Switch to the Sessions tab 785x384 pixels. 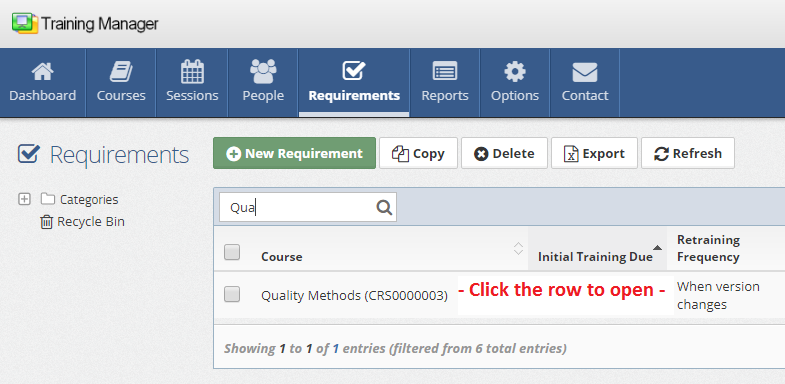(192, 83)
